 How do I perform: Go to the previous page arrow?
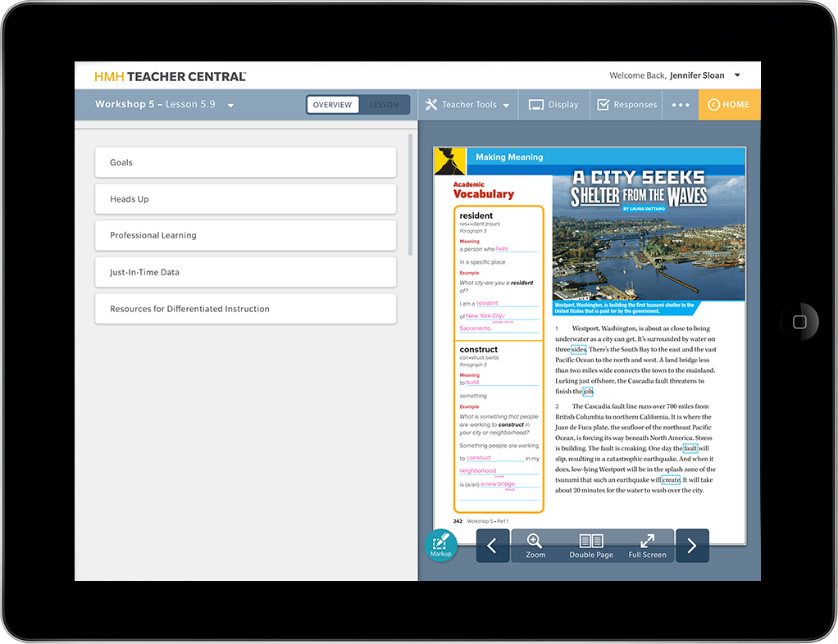(x=492, y=546)
